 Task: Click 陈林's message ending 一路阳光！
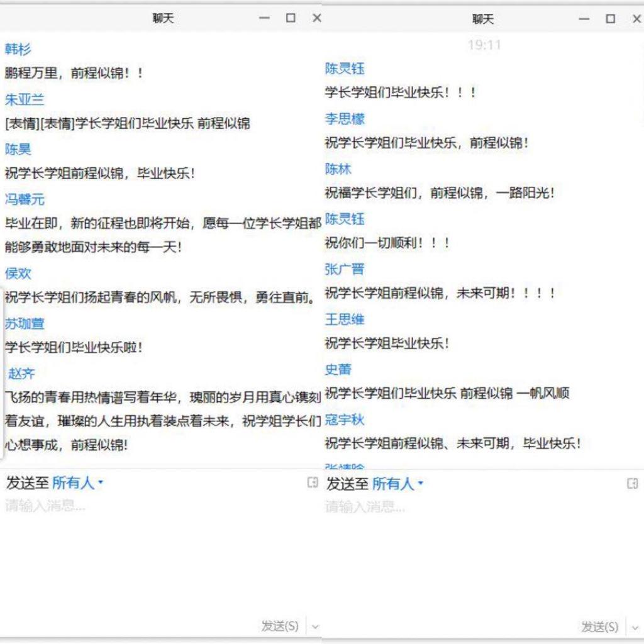440,192
